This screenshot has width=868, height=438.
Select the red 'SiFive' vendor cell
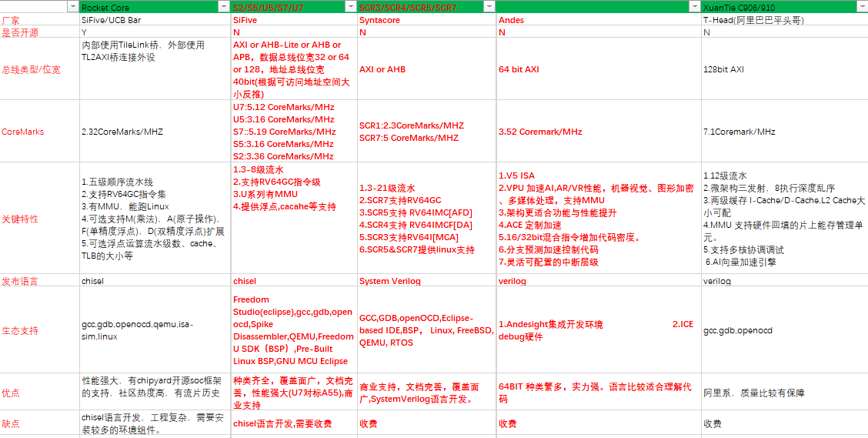[294, 20]
